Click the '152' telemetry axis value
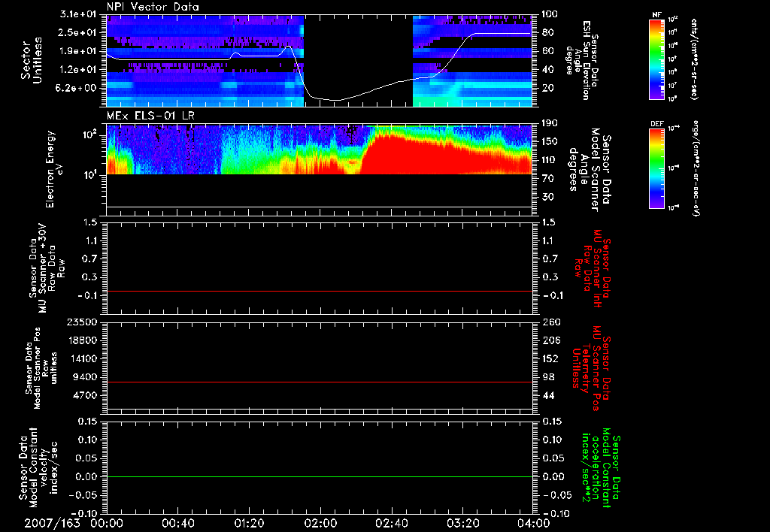Image resolution: width=770 pixels, height=532 pixels. (550, 359)
